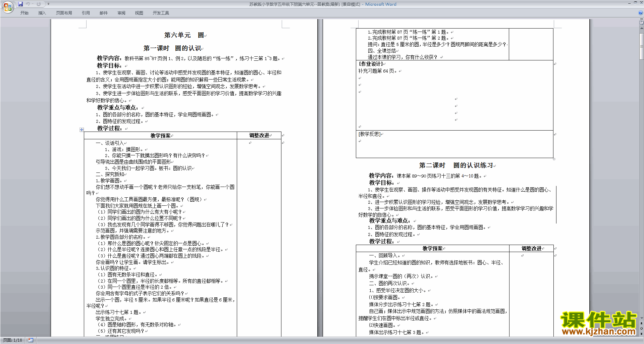644x344 pixels.
Task: Click the line 媒体出示练习十七第 3 题。
Action: (x=397, y=333)
